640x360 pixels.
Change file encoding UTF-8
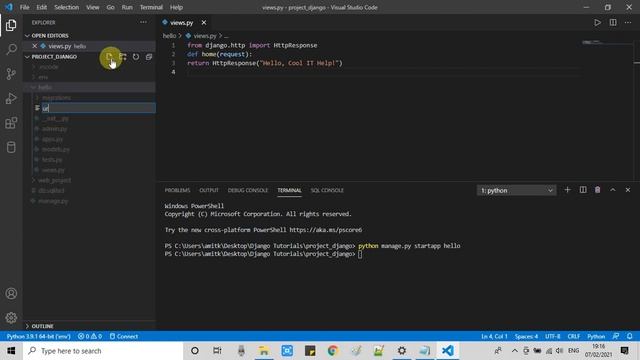553,336
